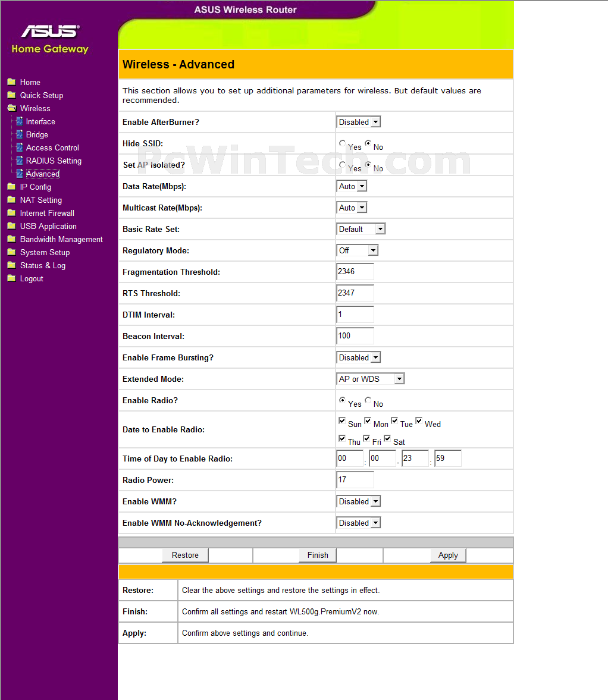Image resolution: width=608 pixels, height=700 pixels.
Task: Select Yes for Set AP Isolated
Action: click(x=343, y=165)
